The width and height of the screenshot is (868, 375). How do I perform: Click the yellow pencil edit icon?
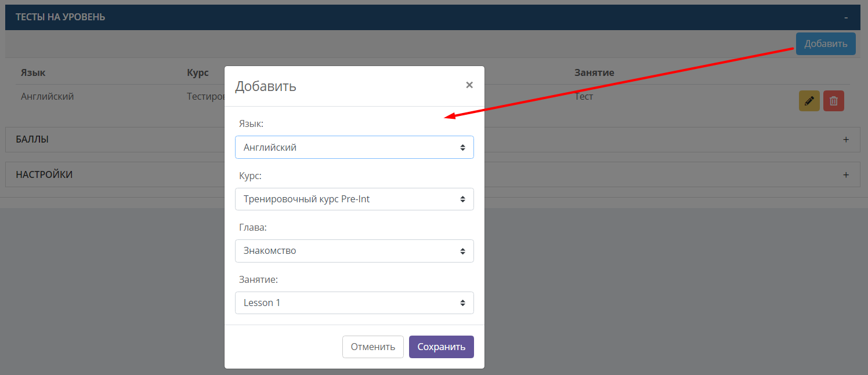coord(809,101)
